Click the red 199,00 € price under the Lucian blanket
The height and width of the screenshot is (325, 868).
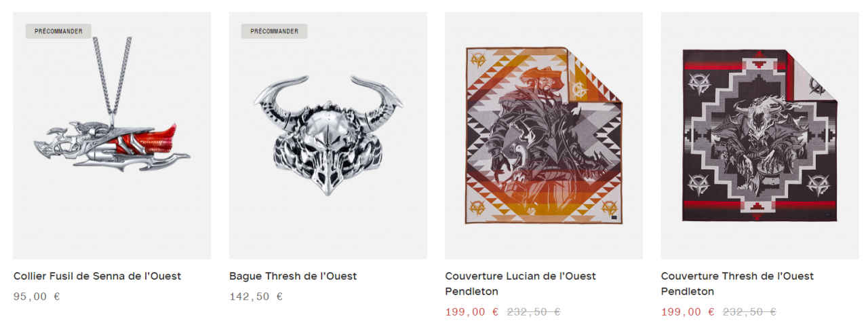(x=472, y=312)
